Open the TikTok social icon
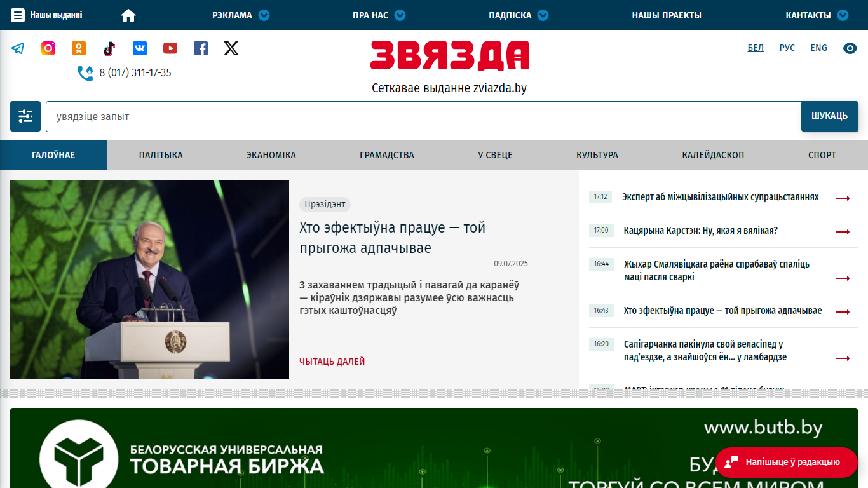The image size is (868, 488). pos(109,48)
